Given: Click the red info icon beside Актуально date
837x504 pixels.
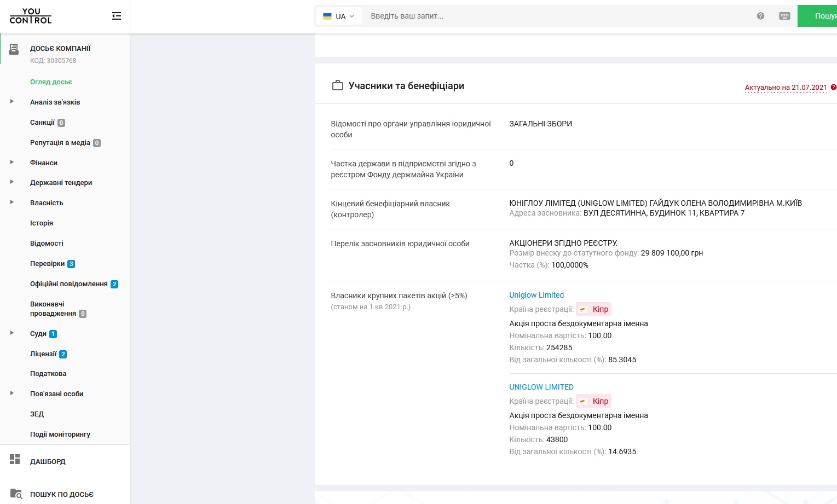Looking at the screenshot, I should click(834, 88).
